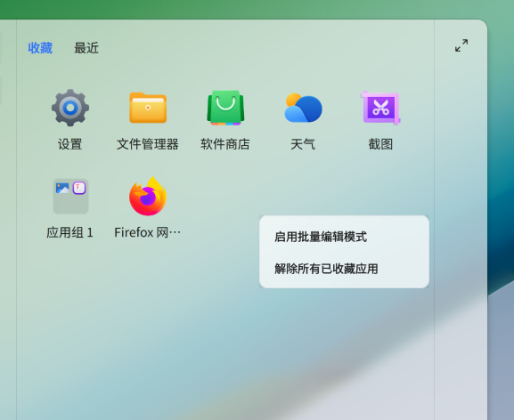Screen dimensions: 514x420
Task: Switch to the 收藏 favorites tab
Action: [x=40, y=48]
